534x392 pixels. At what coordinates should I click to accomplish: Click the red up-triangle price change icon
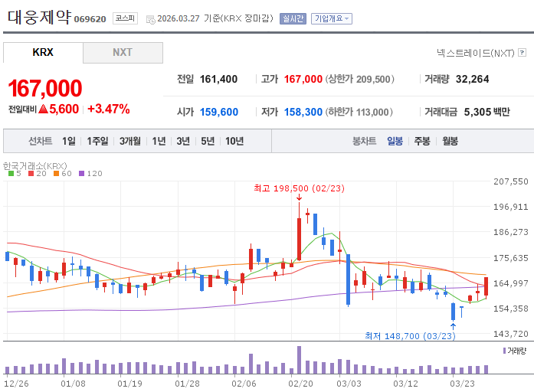[x=43, y=109]
